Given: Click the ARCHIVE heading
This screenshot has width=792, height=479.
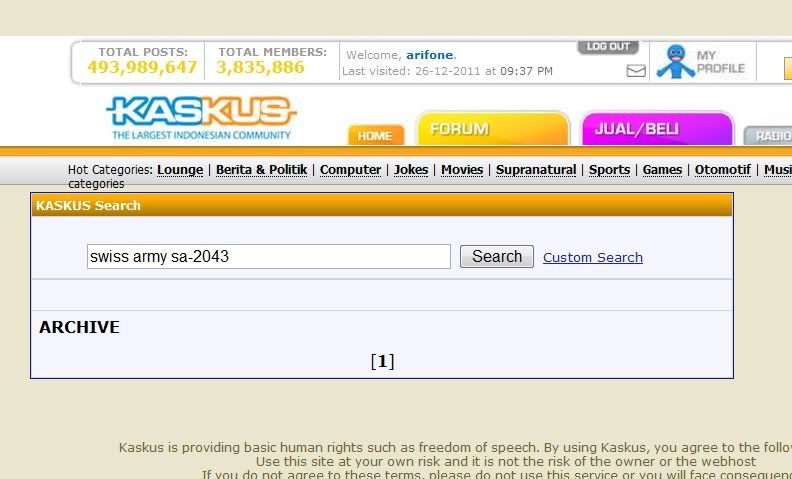Looking at the screenshot, I should tap(79, 327).
